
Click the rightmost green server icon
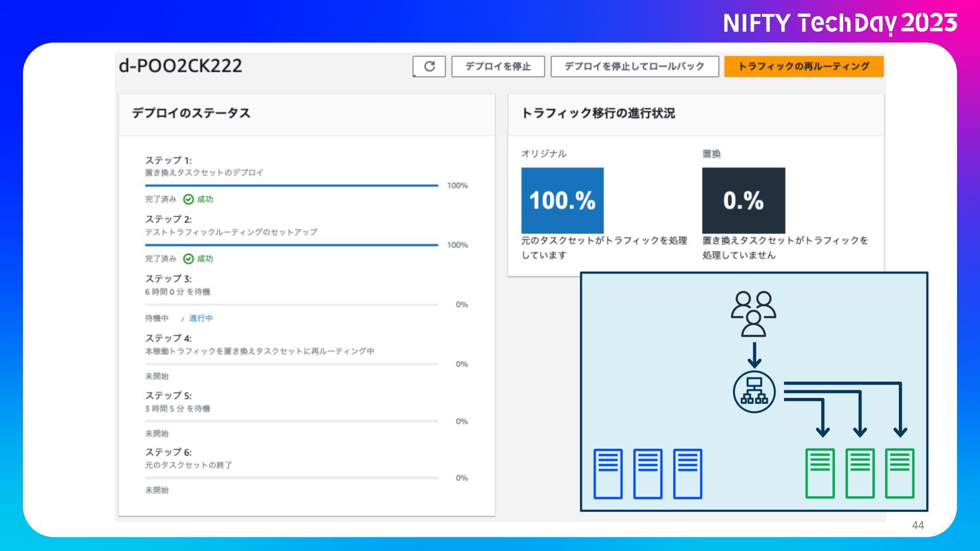pyautogui.click(x=899, y=473)
